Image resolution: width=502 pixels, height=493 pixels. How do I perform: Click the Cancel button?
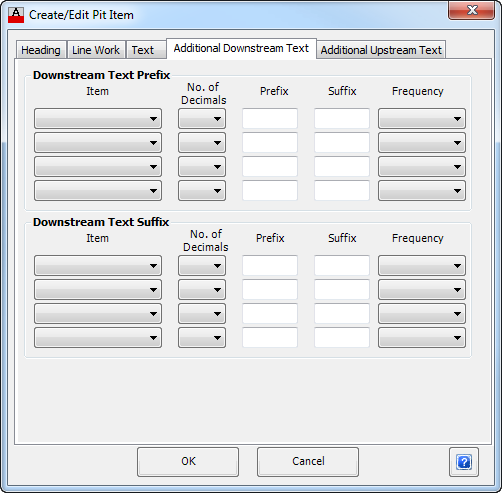(x=308, y=462)
